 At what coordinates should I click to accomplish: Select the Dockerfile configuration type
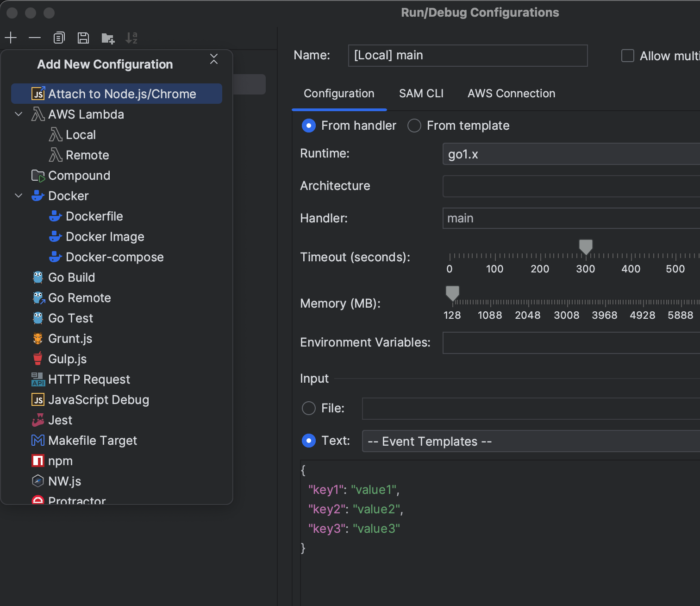[x=86, y=216]
